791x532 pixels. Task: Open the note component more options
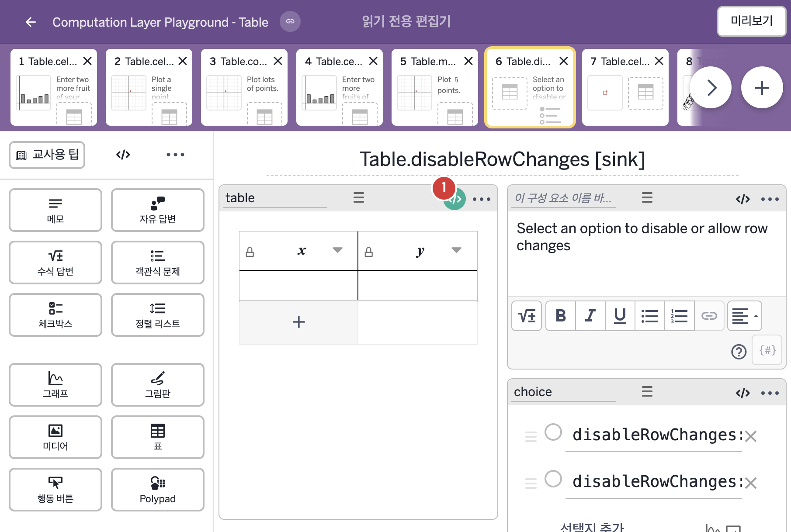770,199
